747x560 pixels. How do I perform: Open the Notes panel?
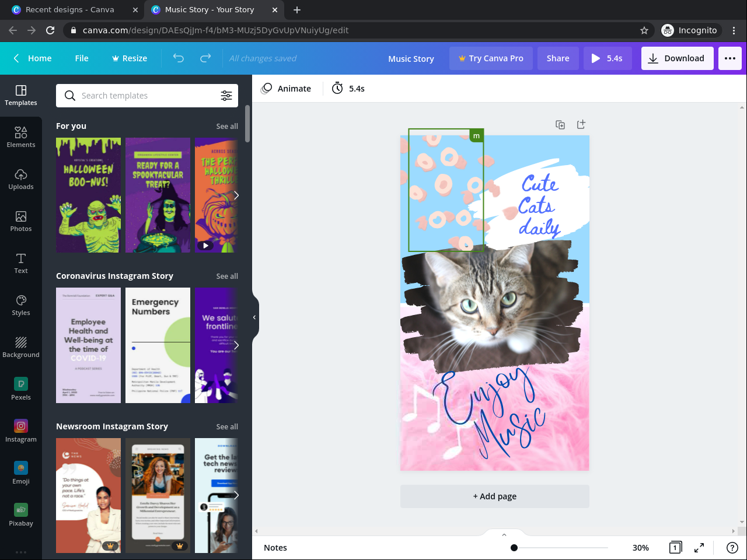click(x=275, y=548)
